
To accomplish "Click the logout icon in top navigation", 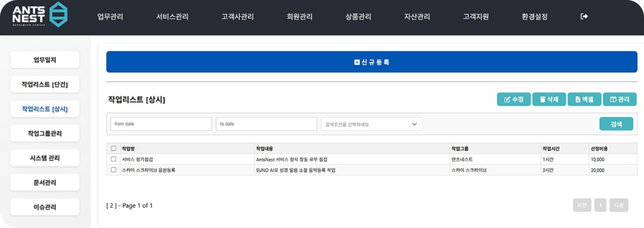I will 584,16.
